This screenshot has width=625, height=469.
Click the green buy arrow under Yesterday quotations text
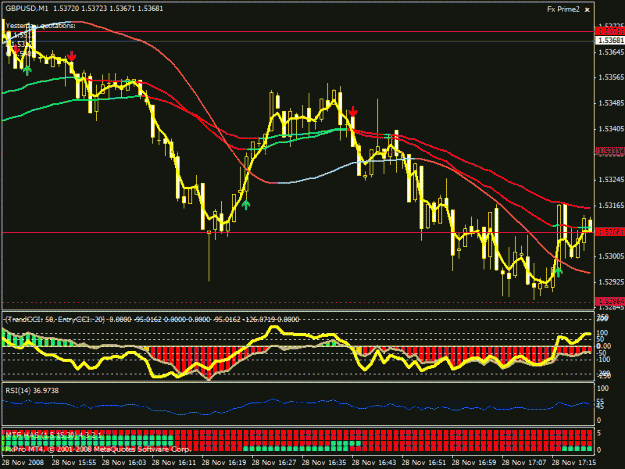[27, 71]
